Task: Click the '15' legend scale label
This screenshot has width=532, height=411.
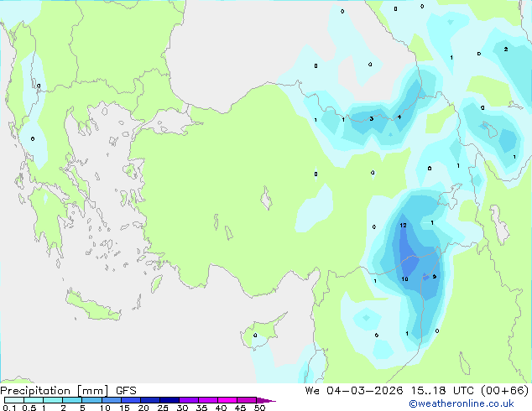Action: pos(124,408)
